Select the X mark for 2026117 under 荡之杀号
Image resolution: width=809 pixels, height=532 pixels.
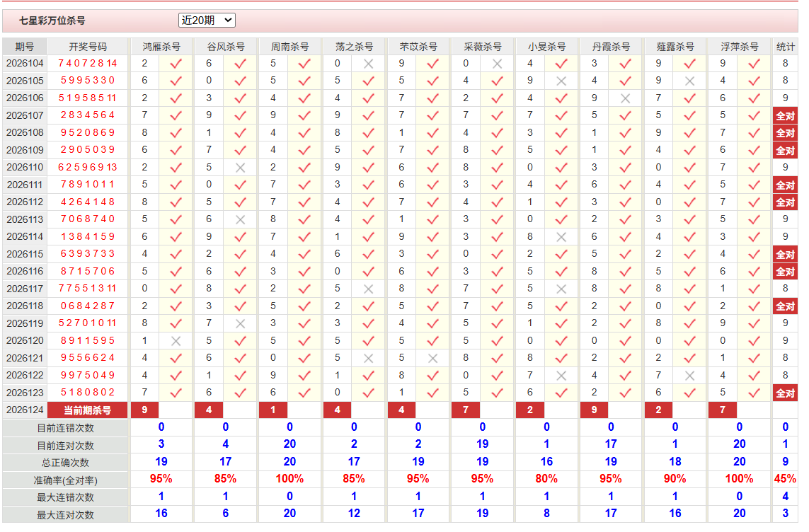pos(368,289)
